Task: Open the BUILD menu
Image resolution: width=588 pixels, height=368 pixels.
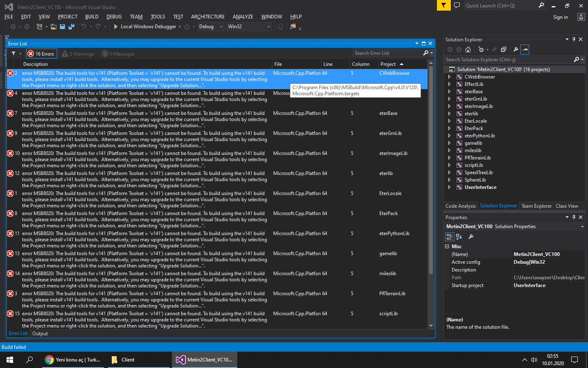Action: click(x=92, y=17)
